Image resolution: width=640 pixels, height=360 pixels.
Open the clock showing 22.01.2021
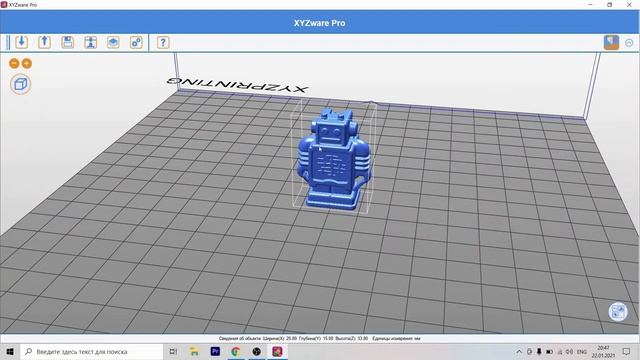pyautogui.click(x=603, y=351)
